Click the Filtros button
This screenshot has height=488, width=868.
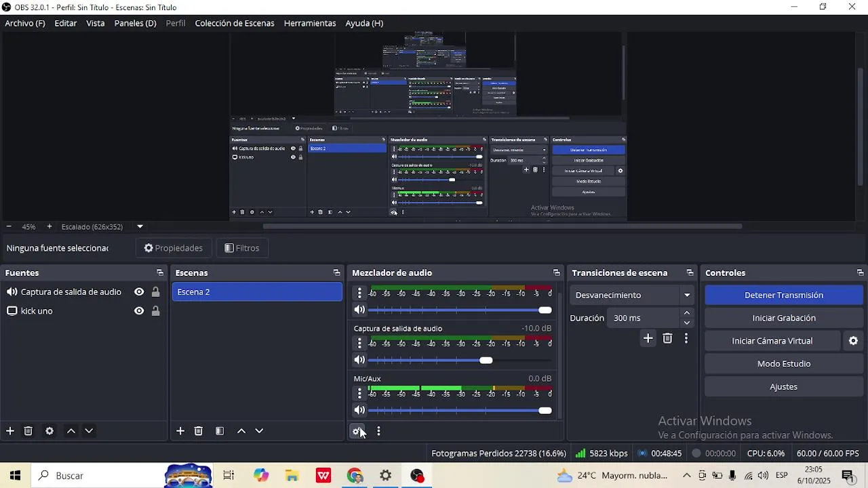242,248
